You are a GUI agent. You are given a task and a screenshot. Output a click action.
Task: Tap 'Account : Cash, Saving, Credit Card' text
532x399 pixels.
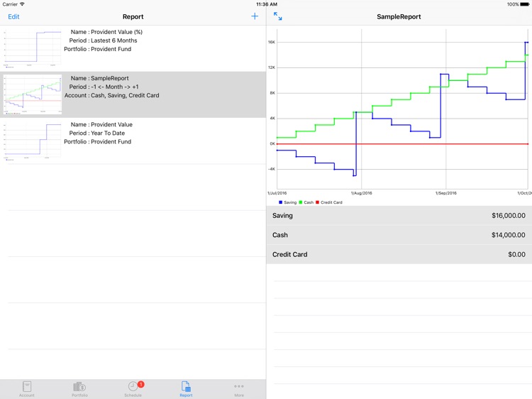(111, 95)
